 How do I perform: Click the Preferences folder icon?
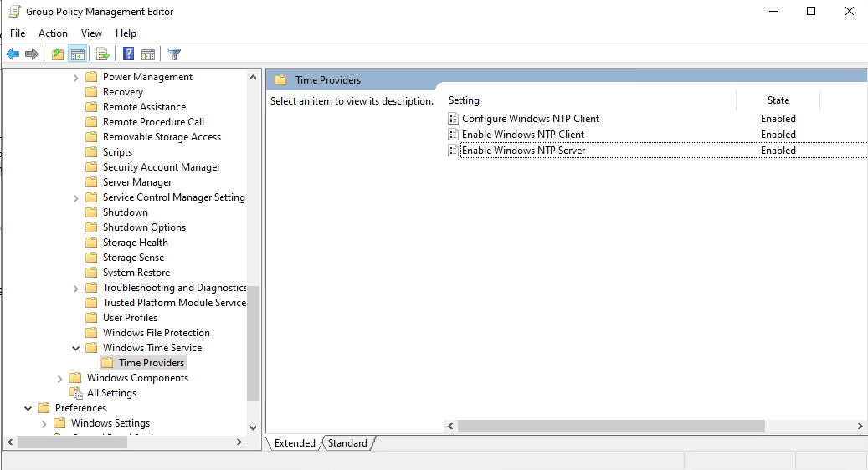coord(44,408)
